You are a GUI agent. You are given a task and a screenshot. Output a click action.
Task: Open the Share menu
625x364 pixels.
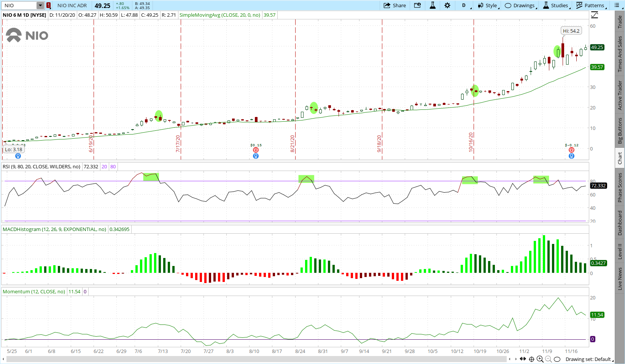(x=395, y=5)
